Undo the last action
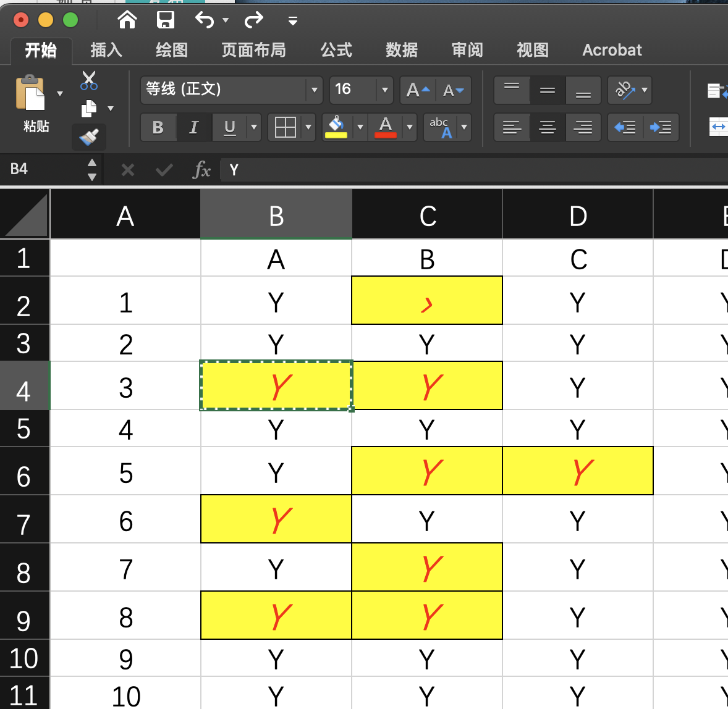 coord(204,20)
